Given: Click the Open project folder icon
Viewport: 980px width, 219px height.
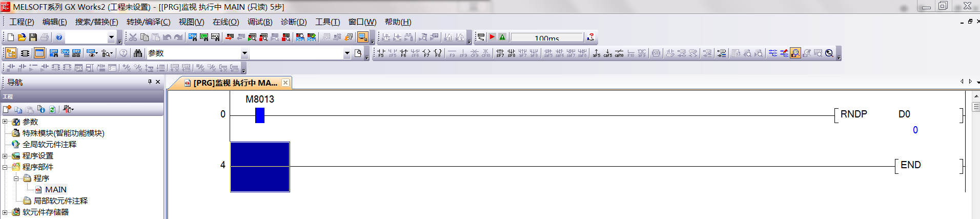Looking at the screenshot, I should [x=22, y=37].
